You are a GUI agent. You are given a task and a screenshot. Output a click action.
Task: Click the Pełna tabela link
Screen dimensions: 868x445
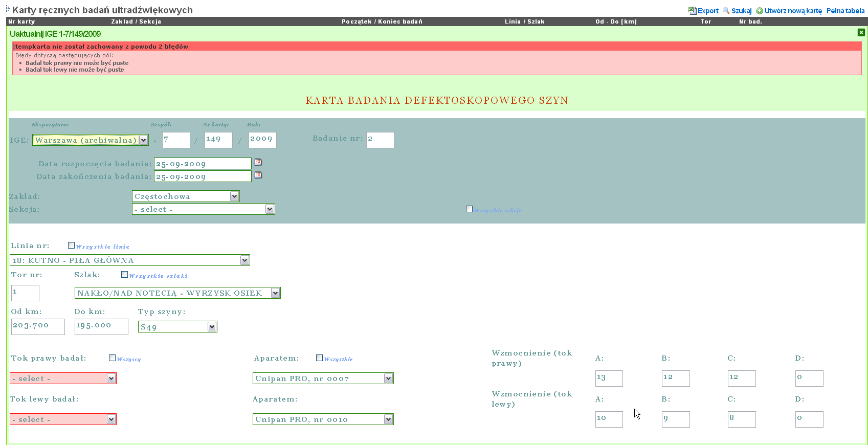point(845,11)
